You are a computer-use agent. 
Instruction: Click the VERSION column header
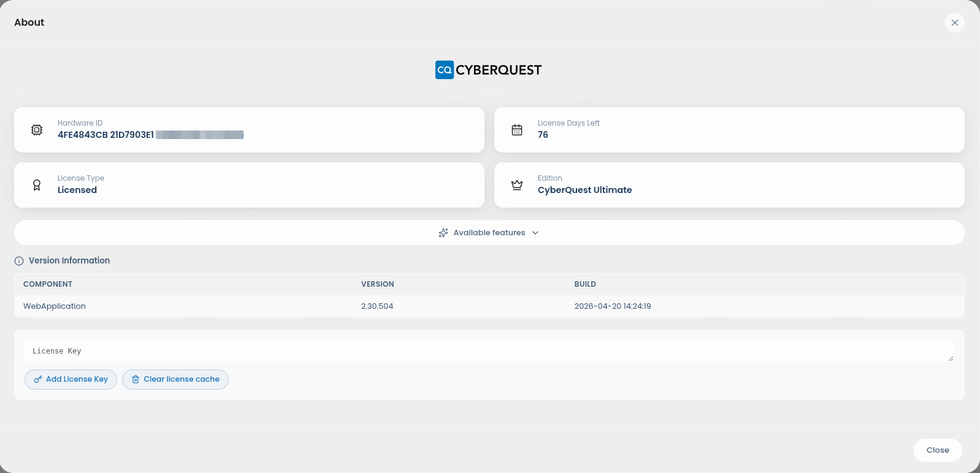pyautogui.click(x=378, y=284)
